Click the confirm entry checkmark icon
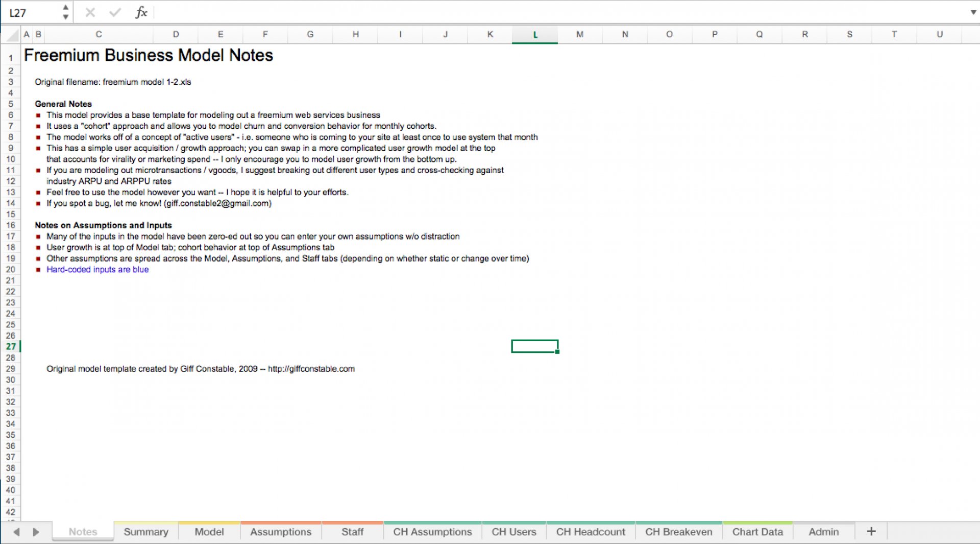 [115, 12]
